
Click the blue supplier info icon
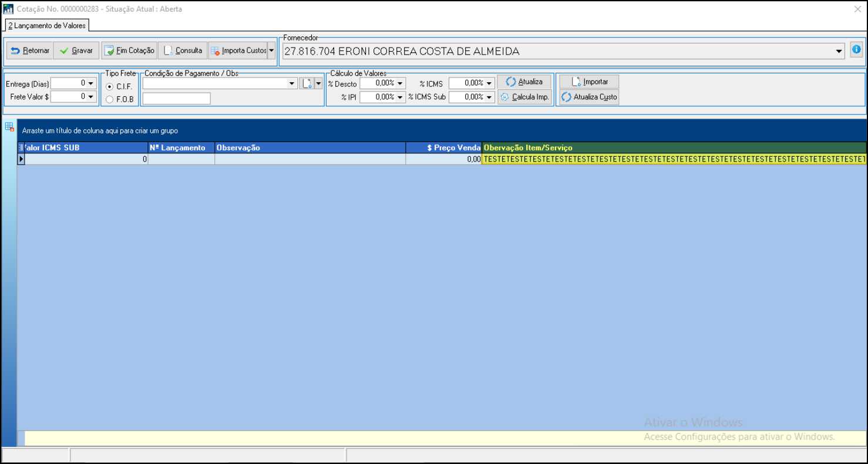(x=856, y=50)
